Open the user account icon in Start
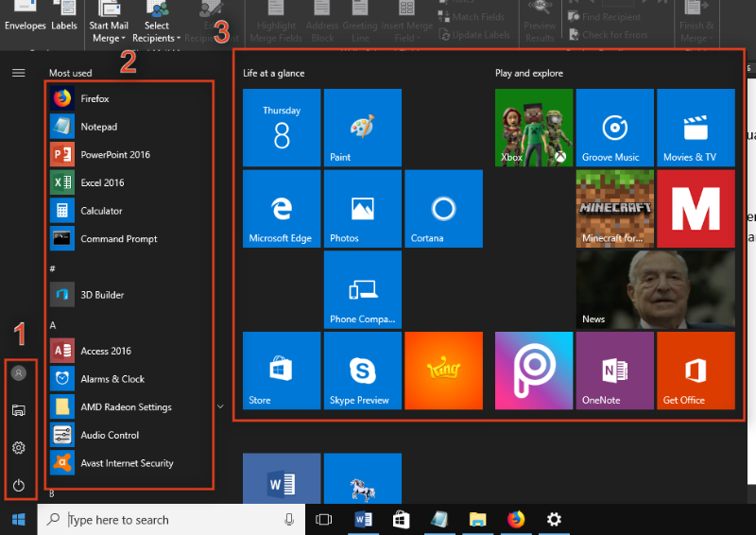Screen dimensions: 756x535 (x=19, y=373)
